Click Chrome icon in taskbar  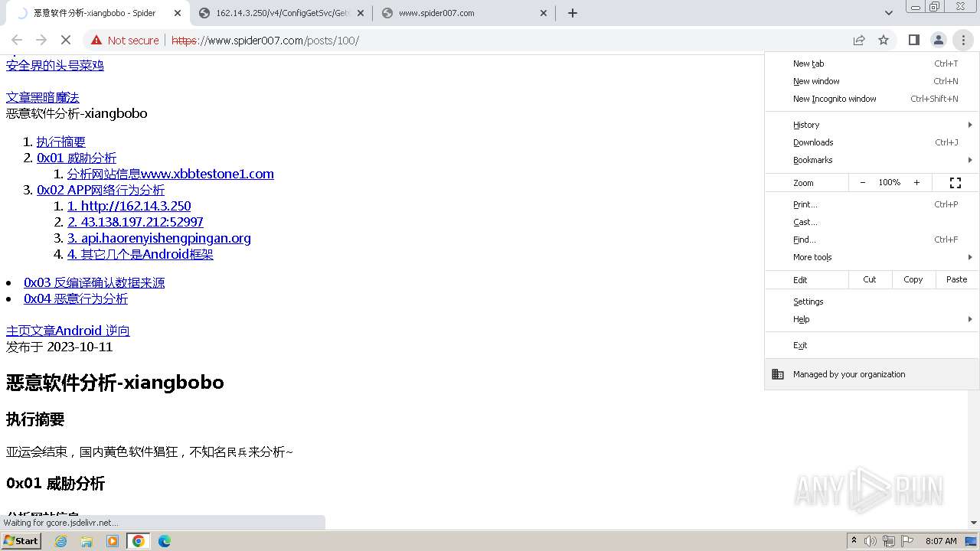[x=139, y=541]
